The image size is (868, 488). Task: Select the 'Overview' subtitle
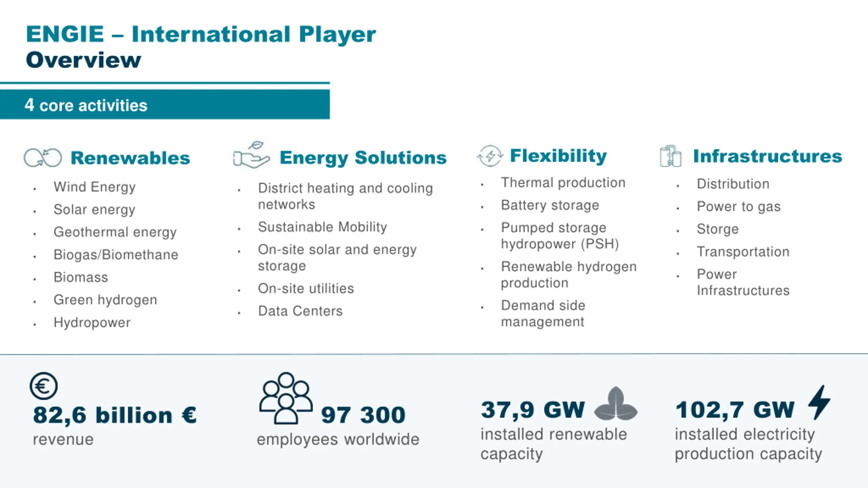pyautogui.click(x=83, y=60)
